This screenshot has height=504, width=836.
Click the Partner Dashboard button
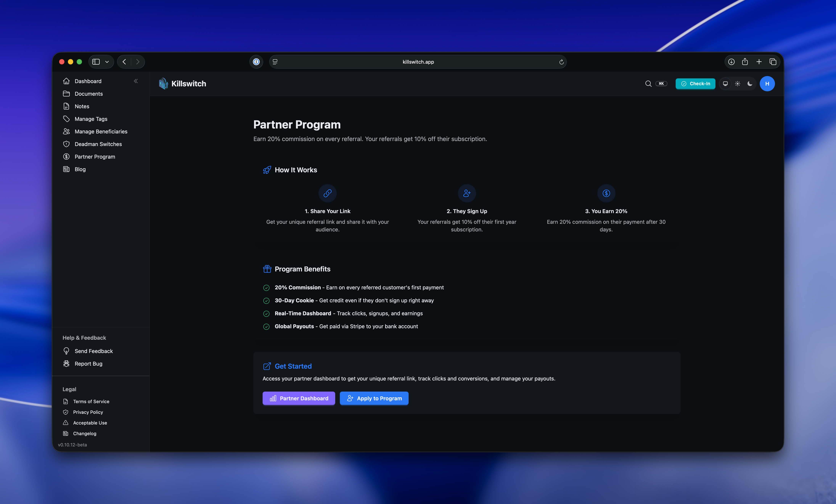pos(299,398)
